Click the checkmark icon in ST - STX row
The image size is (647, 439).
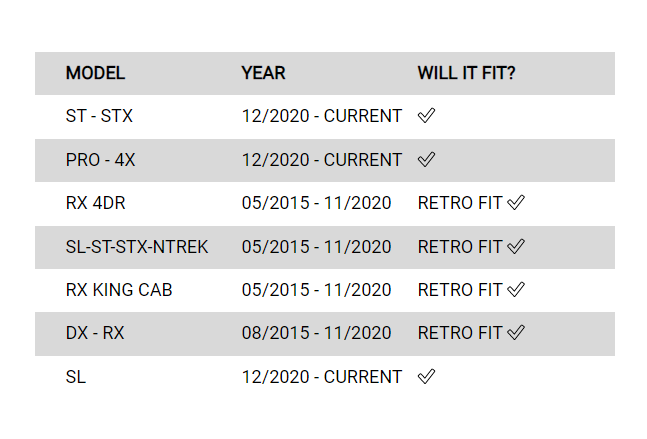pos(427,116)
